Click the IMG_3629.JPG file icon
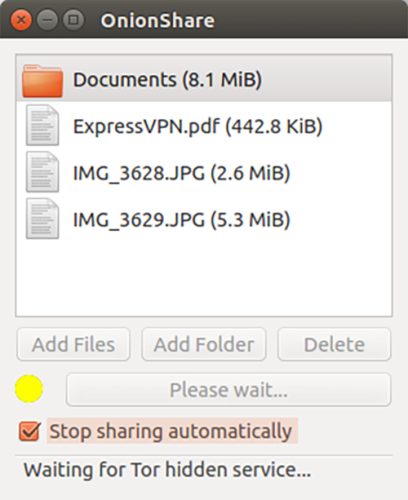The height and width of the screenshot is (500, 408). tap(43, 219)
